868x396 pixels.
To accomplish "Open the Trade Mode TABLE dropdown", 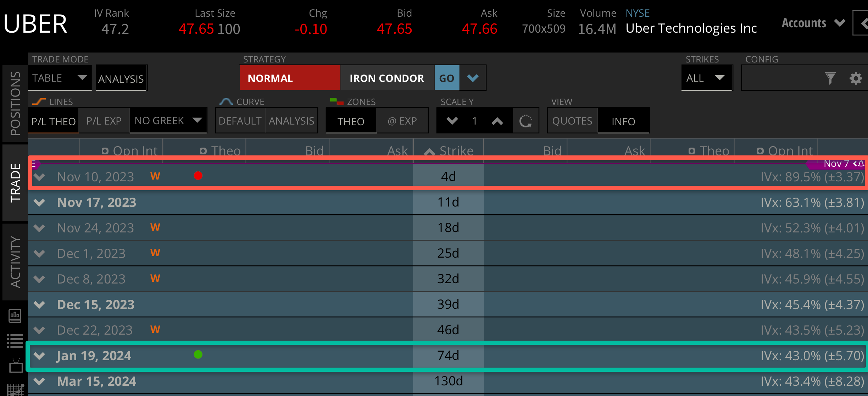I will (x=59, y=78).
